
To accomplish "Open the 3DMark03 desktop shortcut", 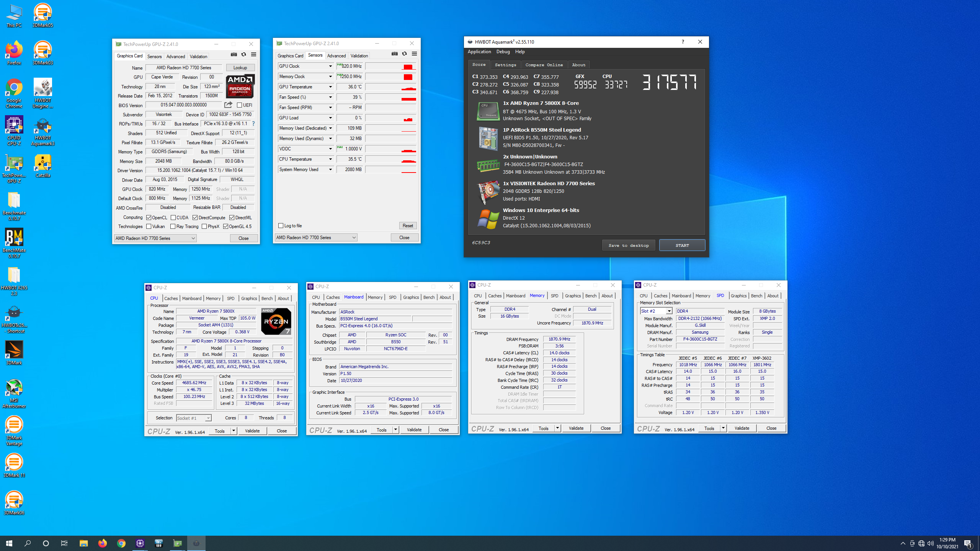I will [42, 53].
